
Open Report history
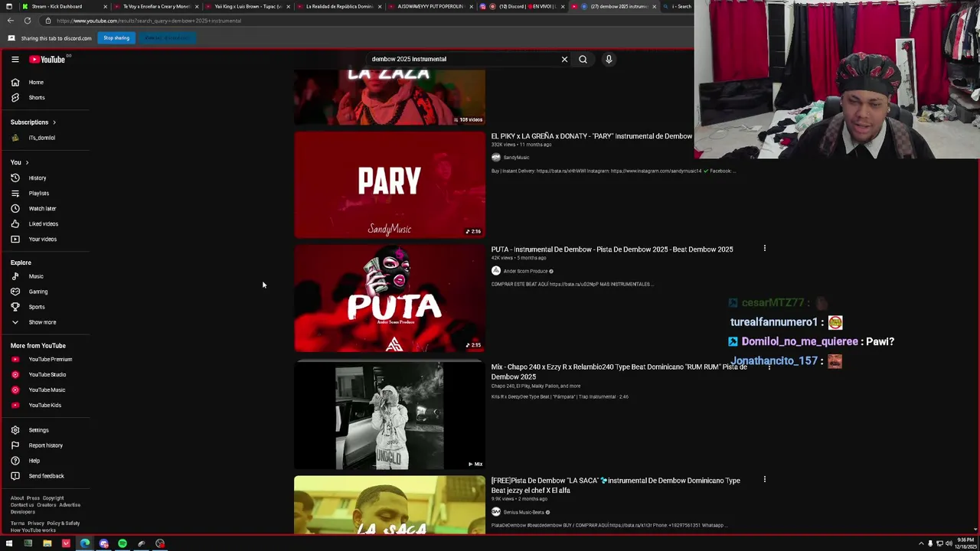tap(44, 445)
